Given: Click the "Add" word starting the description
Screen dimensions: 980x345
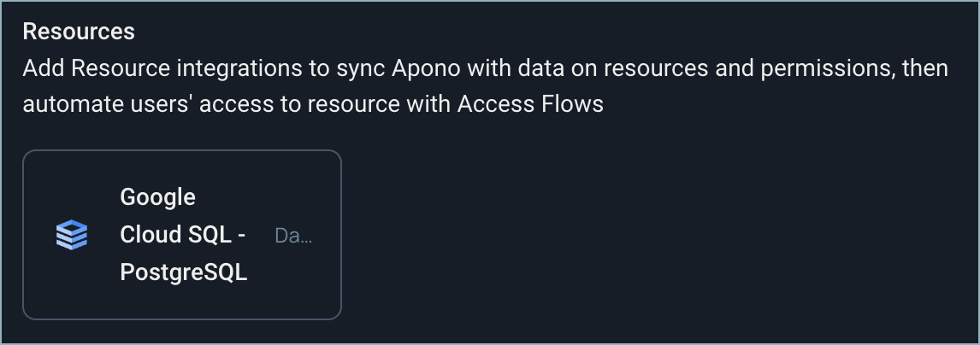Looking at the screenshot, I should 41,68.
